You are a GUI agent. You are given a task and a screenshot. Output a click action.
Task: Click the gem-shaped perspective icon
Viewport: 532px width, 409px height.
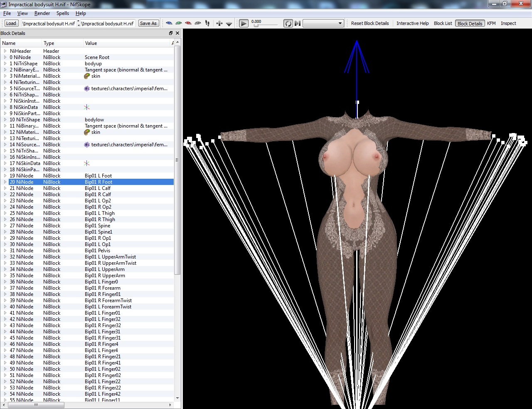point(229,24)
